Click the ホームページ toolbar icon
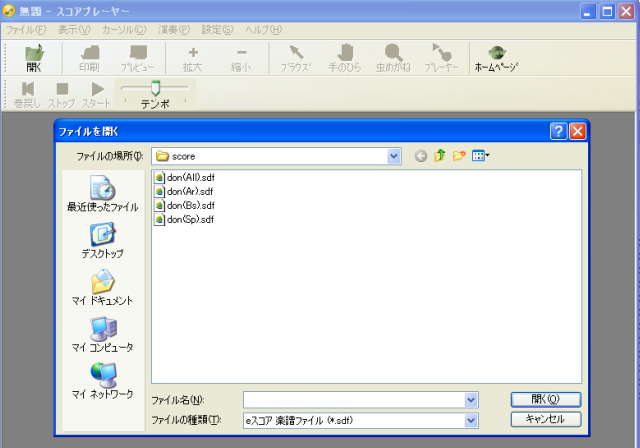Image resolution: width=640 pixels, height=448 pixels. 495,57
